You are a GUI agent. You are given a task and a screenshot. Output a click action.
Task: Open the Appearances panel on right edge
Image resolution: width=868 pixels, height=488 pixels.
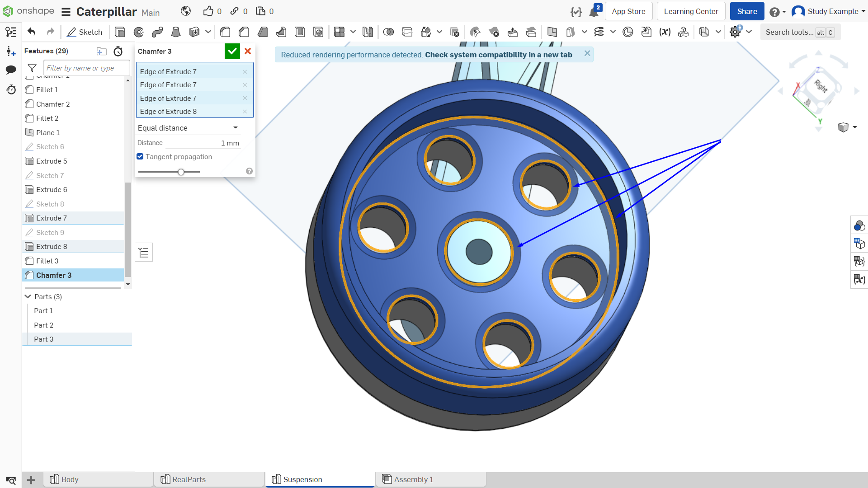(859, 225)
